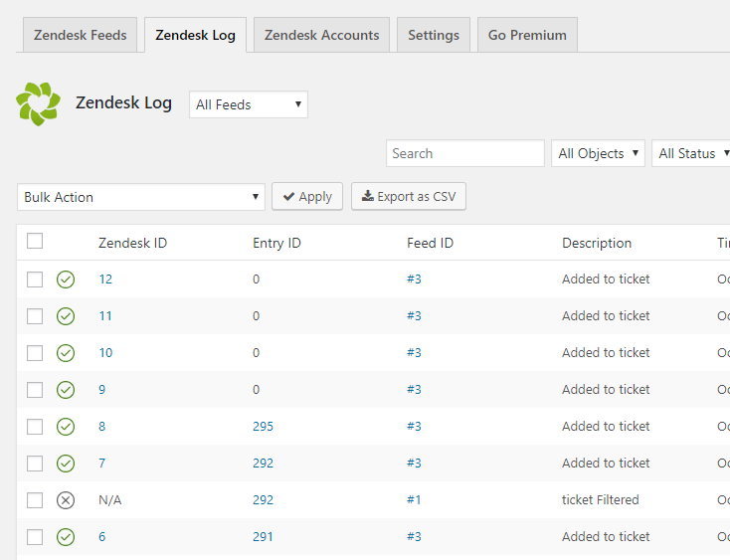Open Zendesk ID 9 link
730x560 pixels.
[102, 390]
